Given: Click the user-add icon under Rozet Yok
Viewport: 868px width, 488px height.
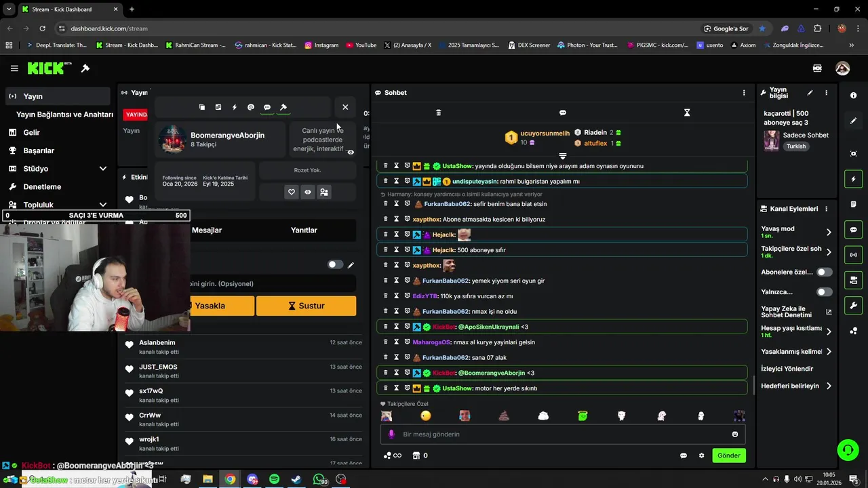Looking at the screenshot, I should tap(324, 192).
